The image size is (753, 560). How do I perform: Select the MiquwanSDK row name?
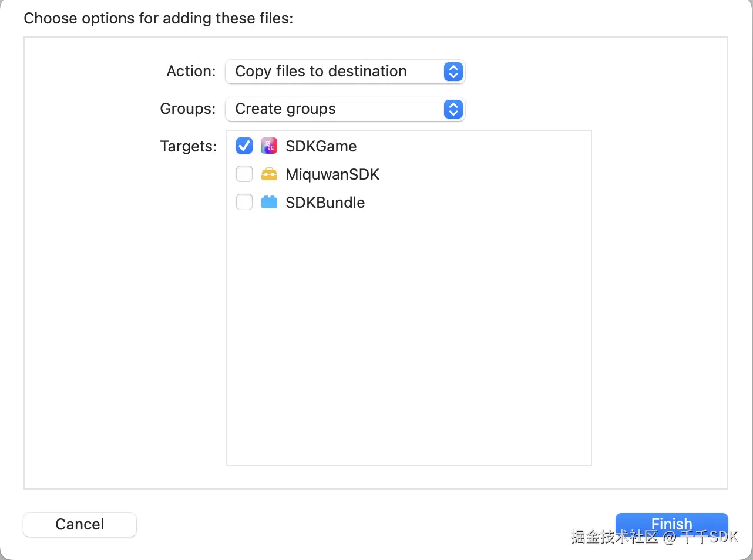[x=332, y=174]
